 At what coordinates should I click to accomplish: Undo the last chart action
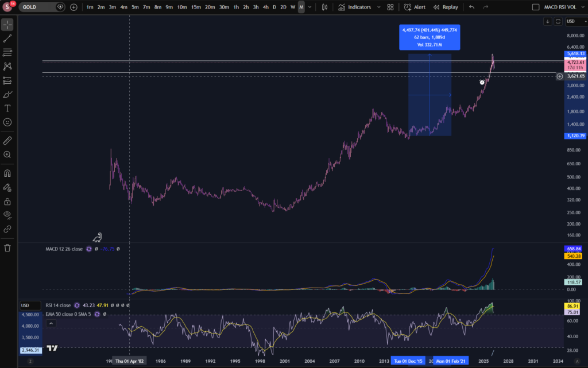tap(472, 7)
